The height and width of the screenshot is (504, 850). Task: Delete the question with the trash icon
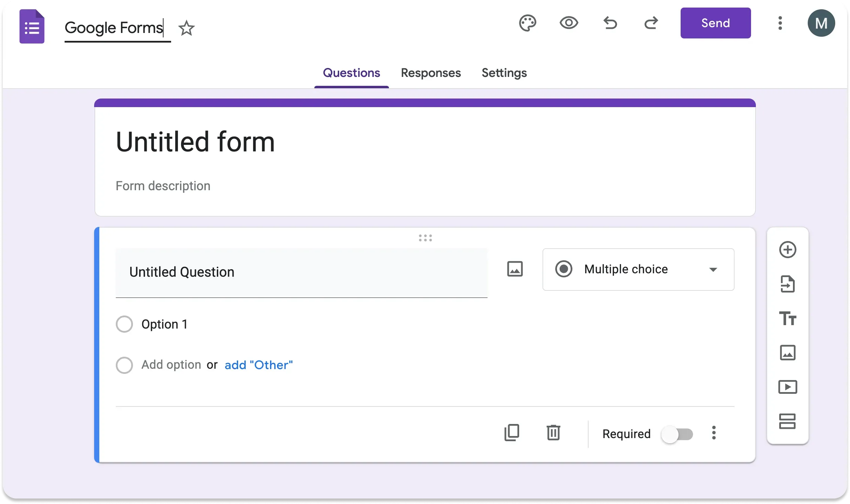[553, 433]
